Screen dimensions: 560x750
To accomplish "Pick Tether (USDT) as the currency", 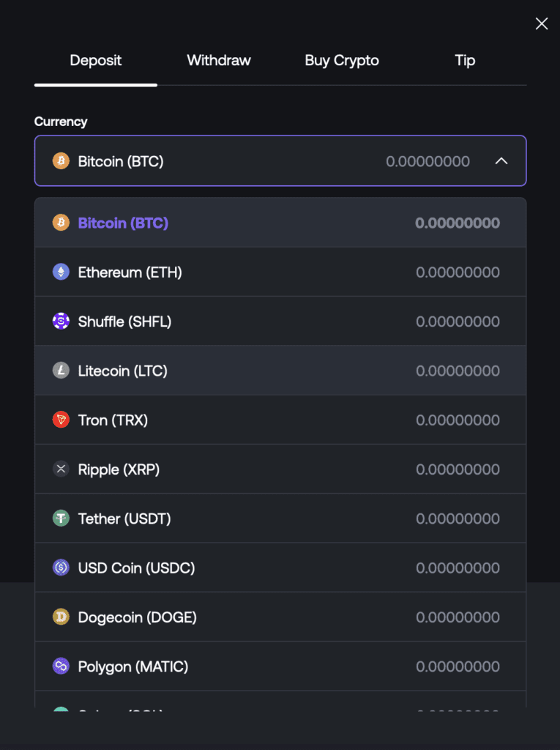I will coord(280,518).
